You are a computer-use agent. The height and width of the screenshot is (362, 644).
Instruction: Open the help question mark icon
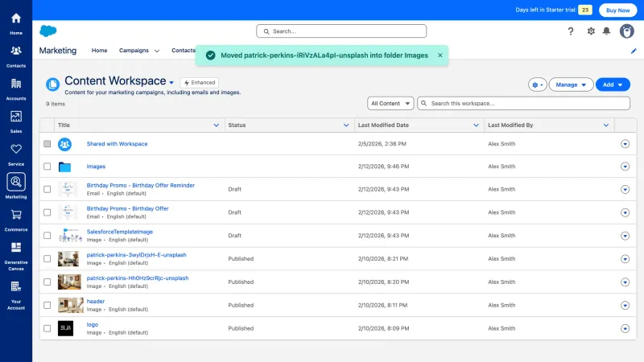tap(571, 31)
